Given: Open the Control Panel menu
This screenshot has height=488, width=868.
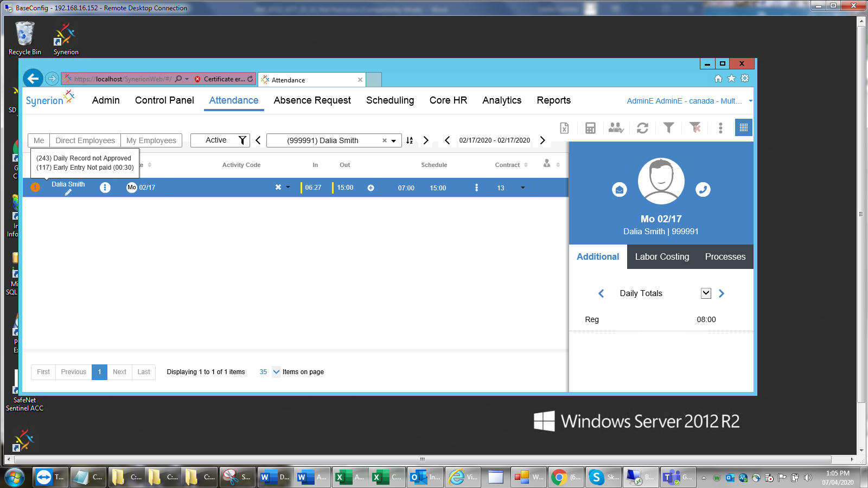Looking at the screenshot, I should [x=164, y=100].
